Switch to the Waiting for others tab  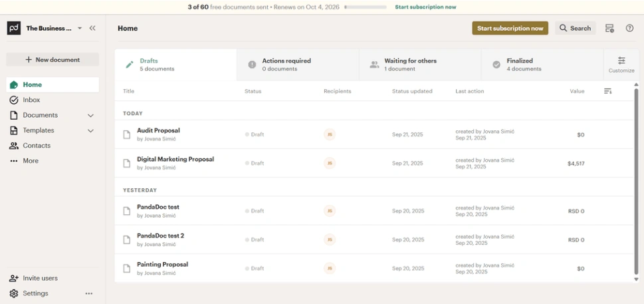(420, 65)
